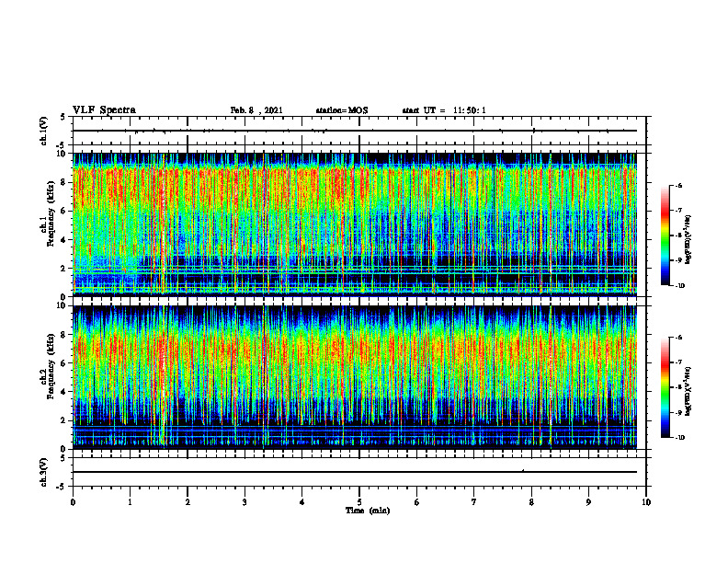Click the ch.1 spectrogram color bar

pyautogui.click(x=665, y=236)
